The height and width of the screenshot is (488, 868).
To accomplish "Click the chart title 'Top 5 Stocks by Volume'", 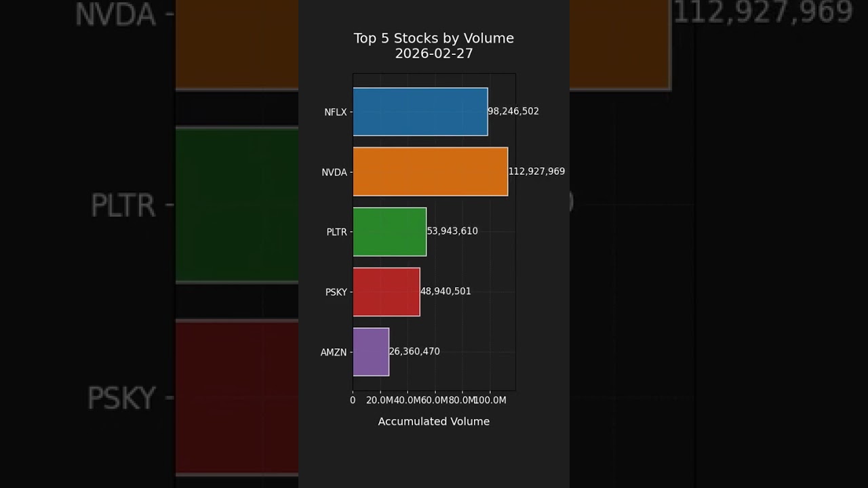I will tap(434, 39).
